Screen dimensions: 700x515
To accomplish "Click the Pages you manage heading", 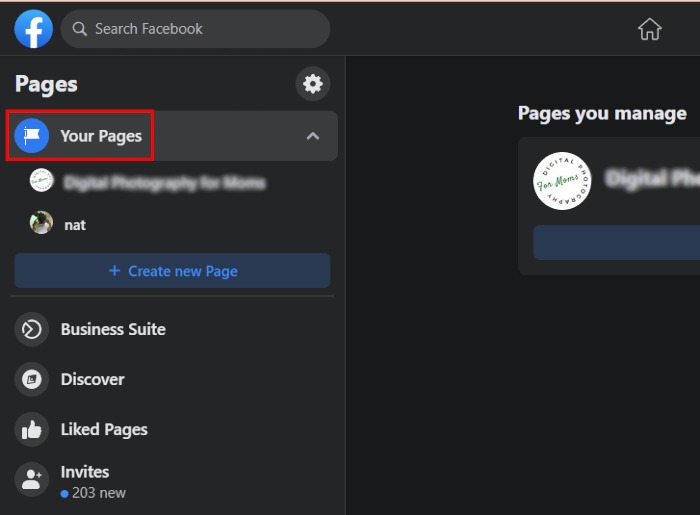I will click(602, 114).
